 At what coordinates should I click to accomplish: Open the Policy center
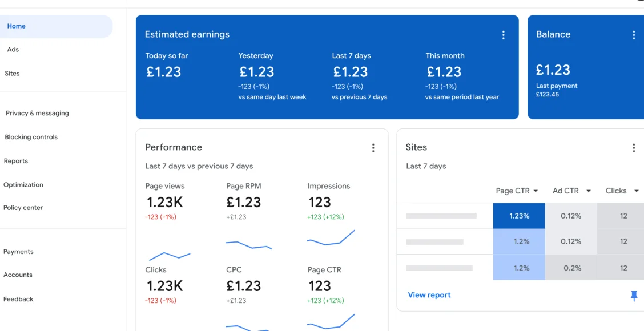click(23, 207)
